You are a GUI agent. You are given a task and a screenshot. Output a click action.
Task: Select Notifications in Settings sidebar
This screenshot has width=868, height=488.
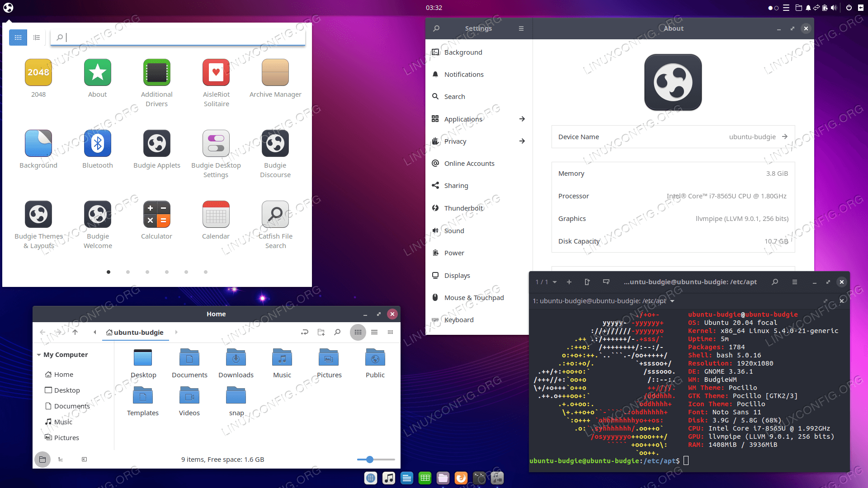(479, 75)
